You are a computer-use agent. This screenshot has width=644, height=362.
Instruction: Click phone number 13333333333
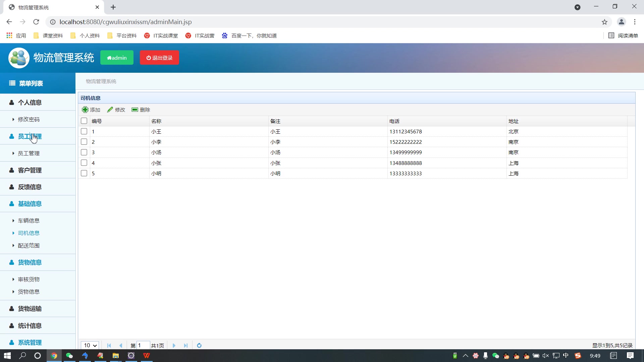406,173
